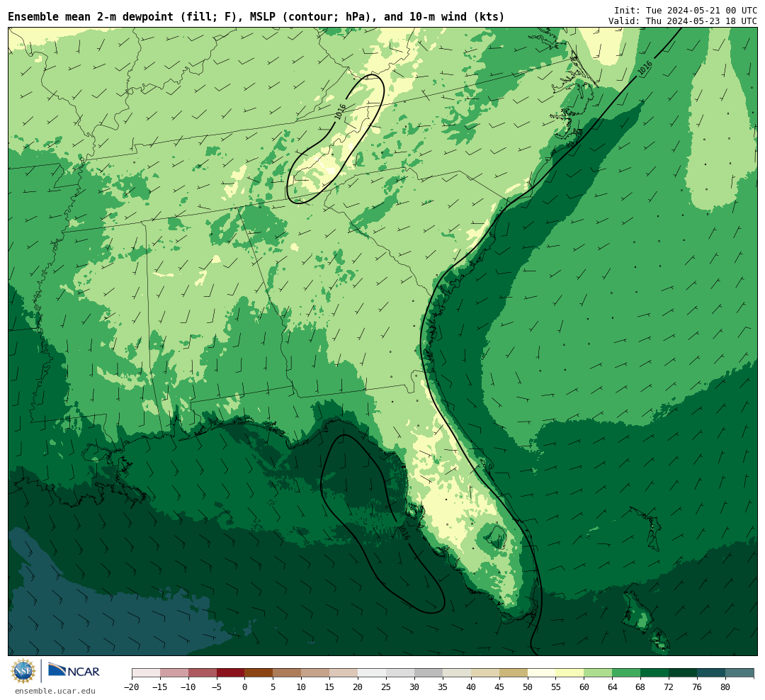765x700 pixels.
Task: Pick the gray swatch between 30 and 35
Action: click(x=429, y=673)
